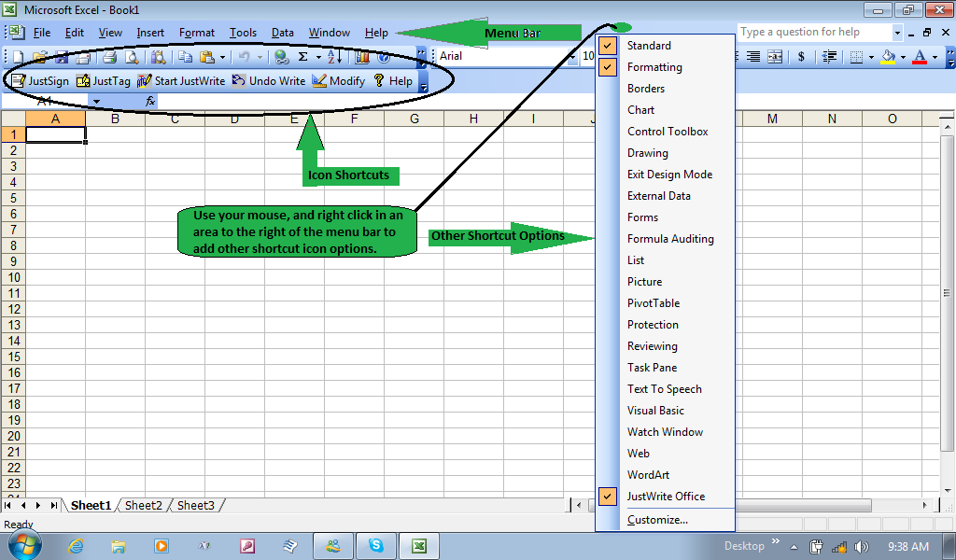Click the JustTag toolbar icon
956x560 pixels.
click(103, 81)
